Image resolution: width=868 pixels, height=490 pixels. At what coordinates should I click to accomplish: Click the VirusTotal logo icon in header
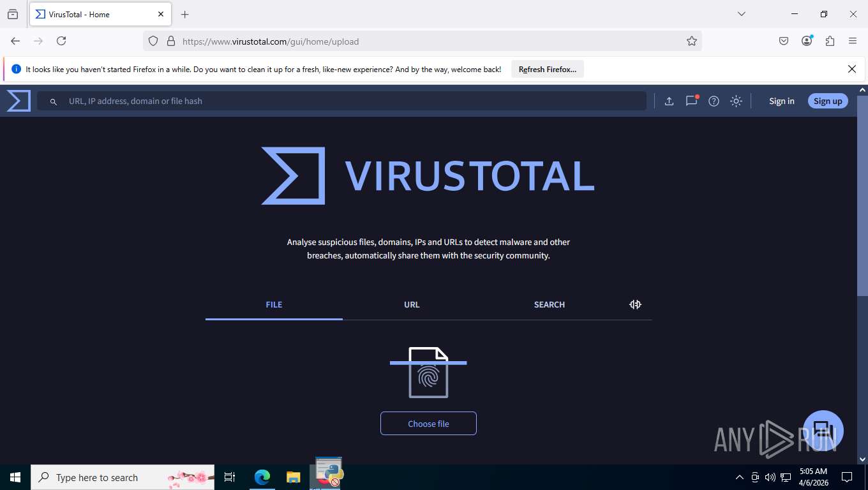tap(19, 101)
